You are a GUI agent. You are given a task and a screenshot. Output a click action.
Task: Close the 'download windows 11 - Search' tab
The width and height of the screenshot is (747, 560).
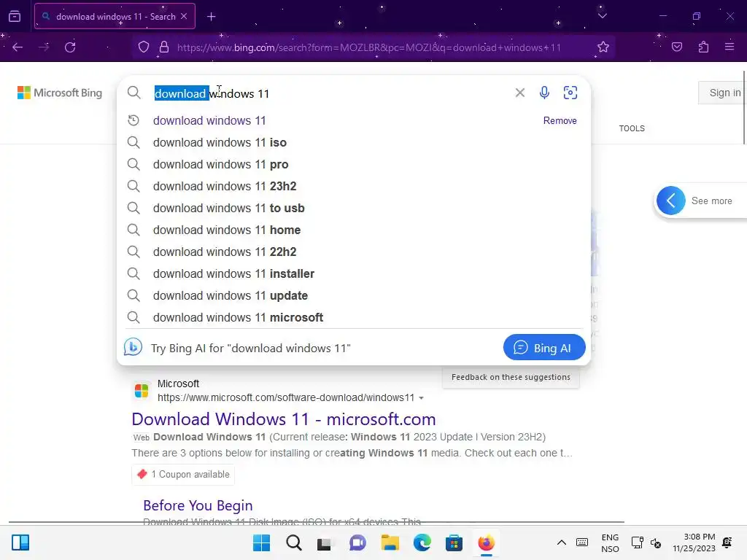(184, 16)
